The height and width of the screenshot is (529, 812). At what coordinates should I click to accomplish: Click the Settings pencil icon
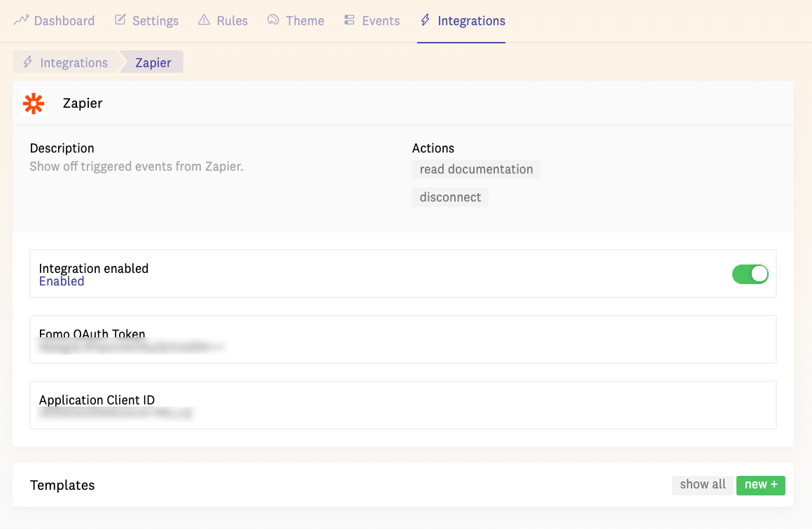tap(120, 20)
